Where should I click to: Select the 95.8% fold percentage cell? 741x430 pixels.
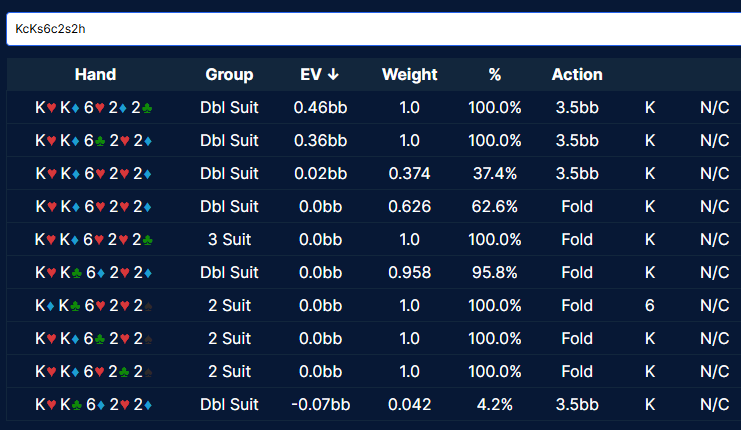494,273
